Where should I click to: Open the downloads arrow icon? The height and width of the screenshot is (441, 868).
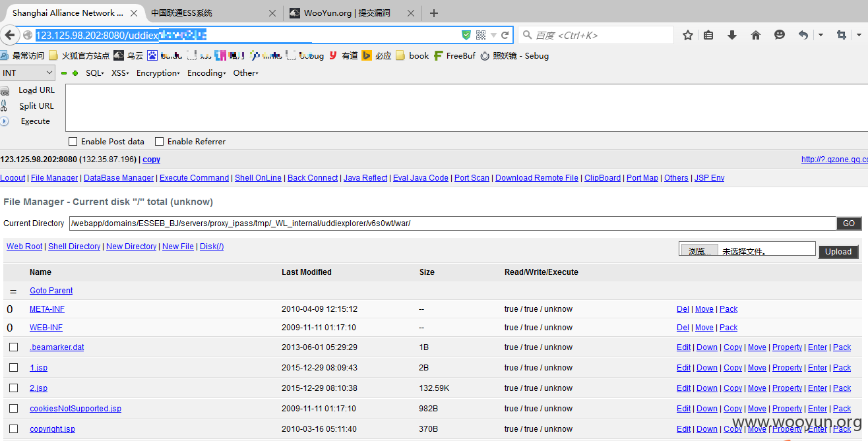pyautogui.click(x=732, y=35)
